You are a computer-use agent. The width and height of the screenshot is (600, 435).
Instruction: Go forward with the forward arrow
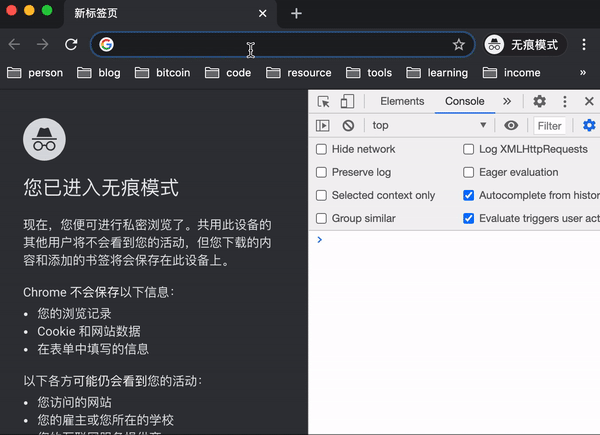tap(42, 44)
